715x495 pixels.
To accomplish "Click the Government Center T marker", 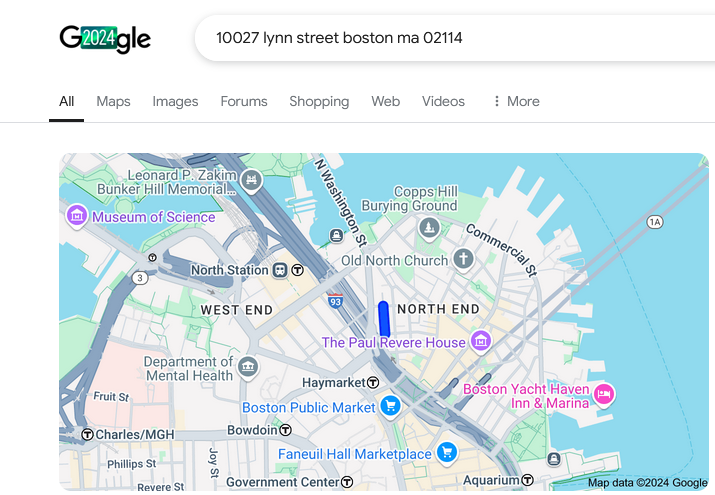I will 347,482.
